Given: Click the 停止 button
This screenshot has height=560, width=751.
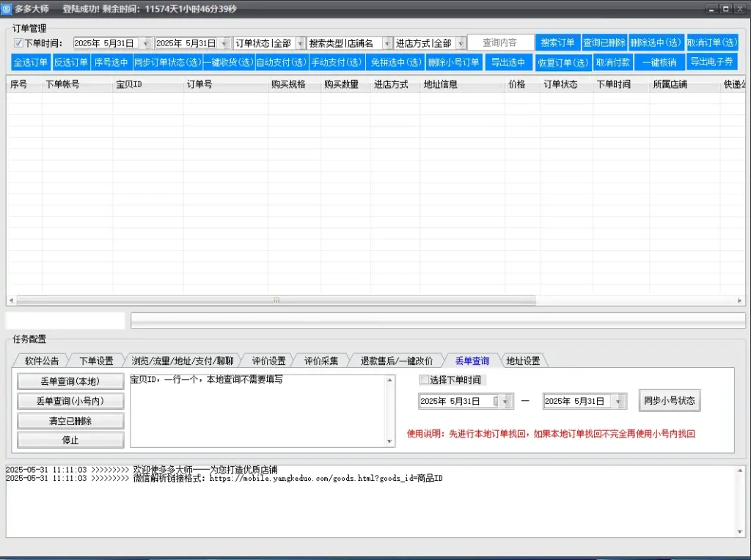Looking at the screenshot, I should tap(70, 441).
